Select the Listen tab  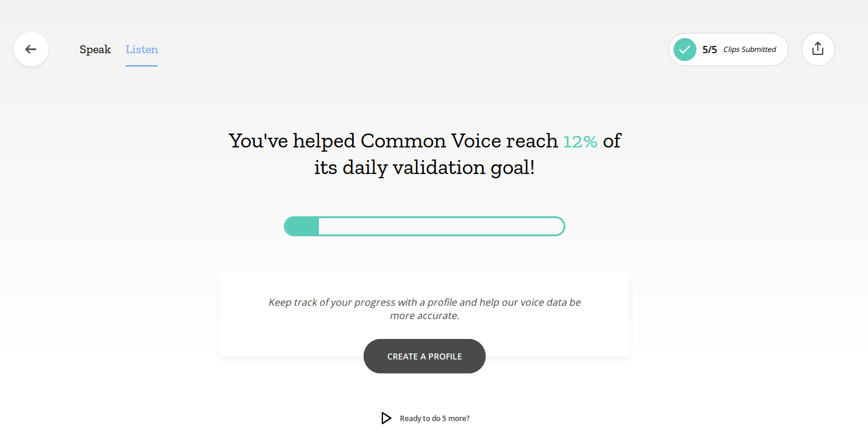coord(141,50)
